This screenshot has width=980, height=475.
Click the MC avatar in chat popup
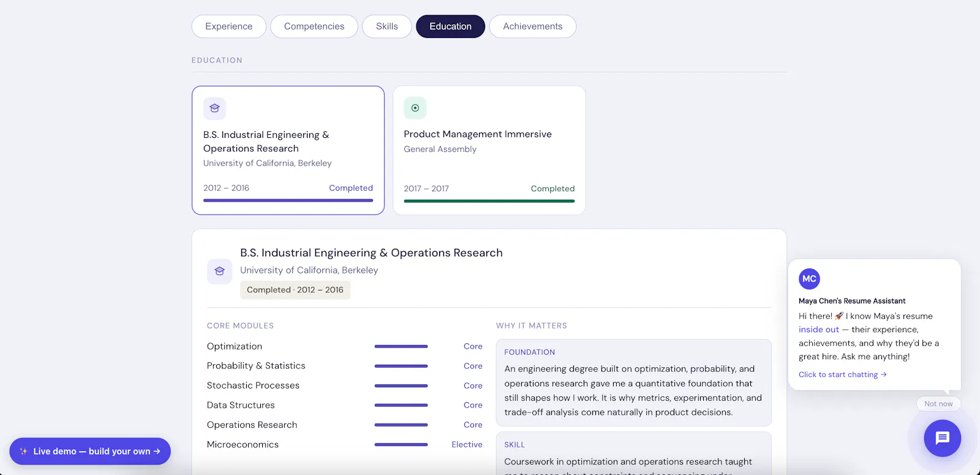click(x=809, y=279)
